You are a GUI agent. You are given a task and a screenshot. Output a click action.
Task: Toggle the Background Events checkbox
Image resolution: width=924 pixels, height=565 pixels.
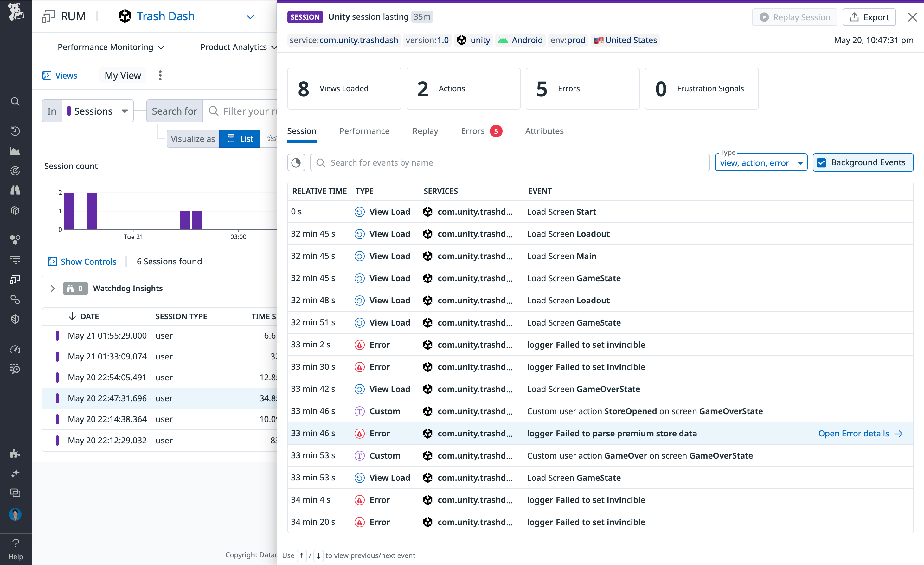822,162
